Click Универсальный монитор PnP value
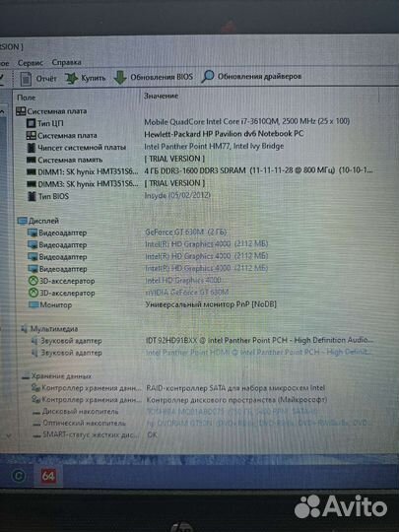The image size is (399, 532). pyautogui.click(x=211, y=304)
